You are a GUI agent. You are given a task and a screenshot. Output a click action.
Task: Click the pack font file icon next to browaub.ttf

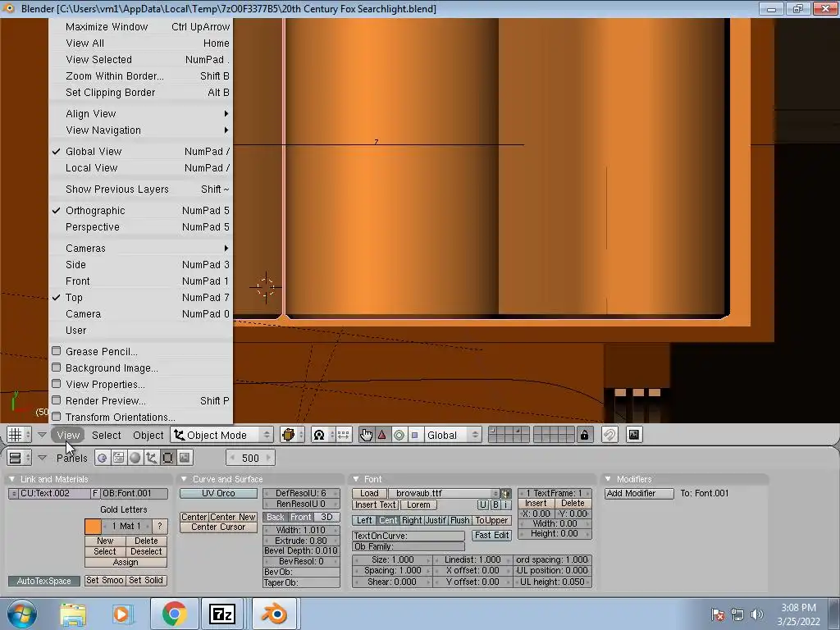tap(505, 493)
